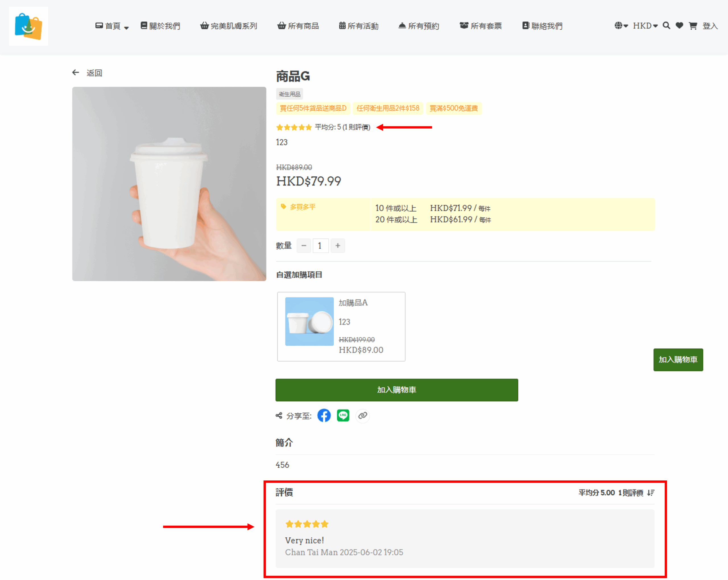Click 登入 login link
728x580 pixels.
tap(710, 26)
